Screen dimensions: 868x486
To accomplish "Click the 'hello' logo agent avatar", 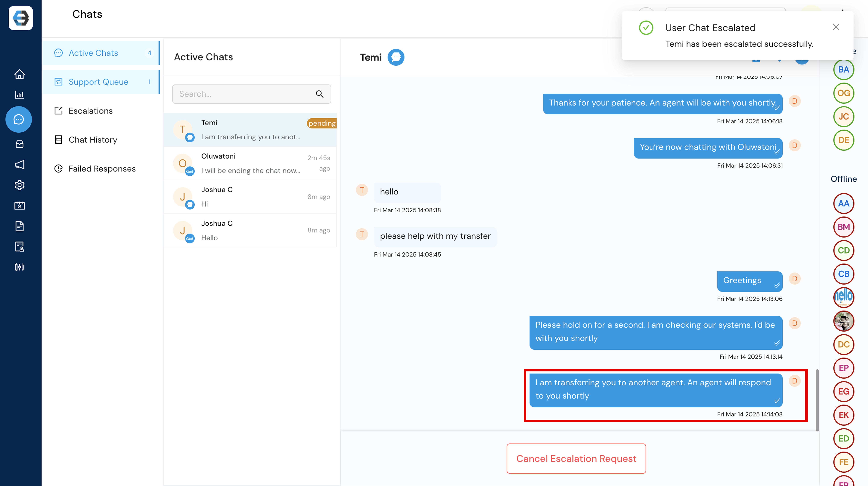I will tap(843, 298).
